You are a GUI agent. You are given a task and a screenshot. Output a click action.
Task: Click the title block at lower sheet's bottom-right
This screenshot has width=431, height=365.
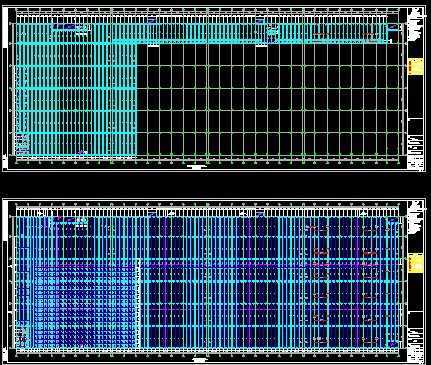416,345
